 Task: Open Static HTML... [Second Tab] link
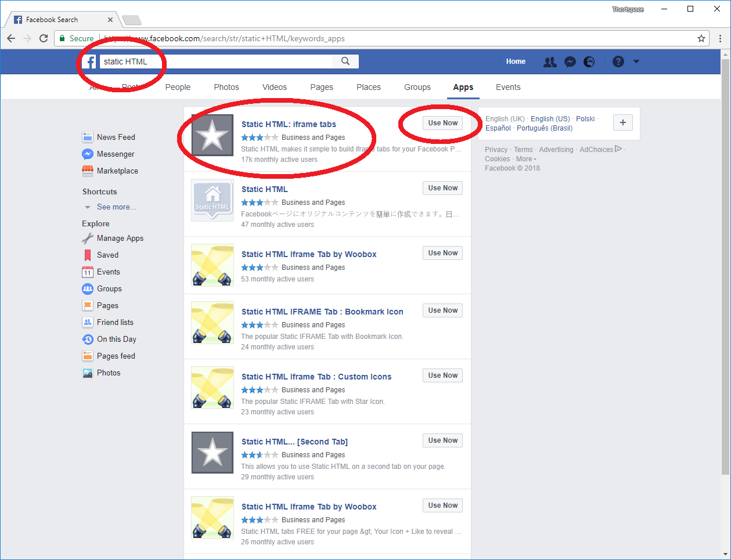(x=294, y=442)
